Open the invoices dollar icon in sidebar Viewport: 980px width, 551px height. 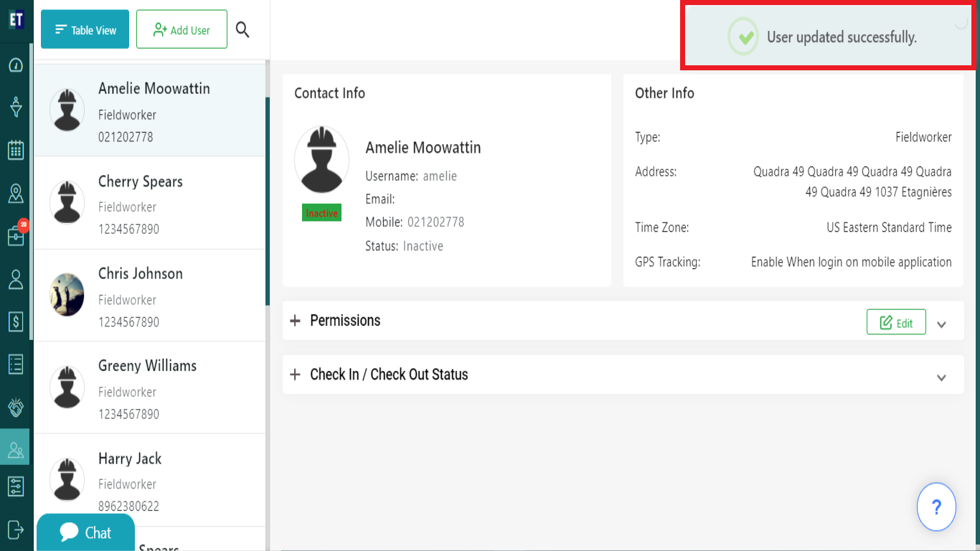coord(16,321)
